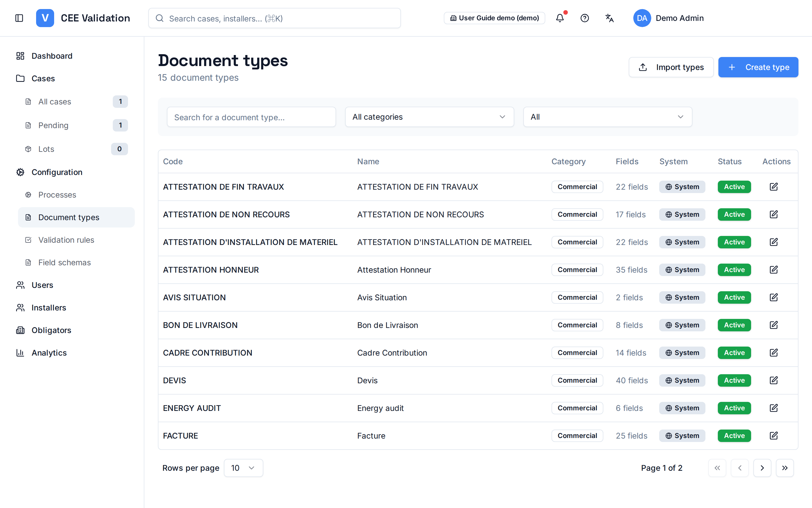
Task: Click the global search cases field
Action: point(274,18)
